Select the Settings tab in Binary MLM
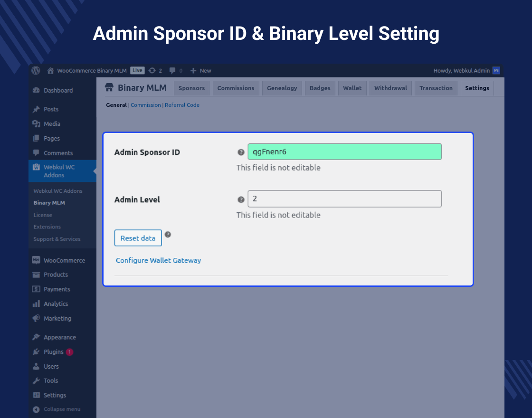This screenshot has height=418, width=532. click(x=477, y=88)
